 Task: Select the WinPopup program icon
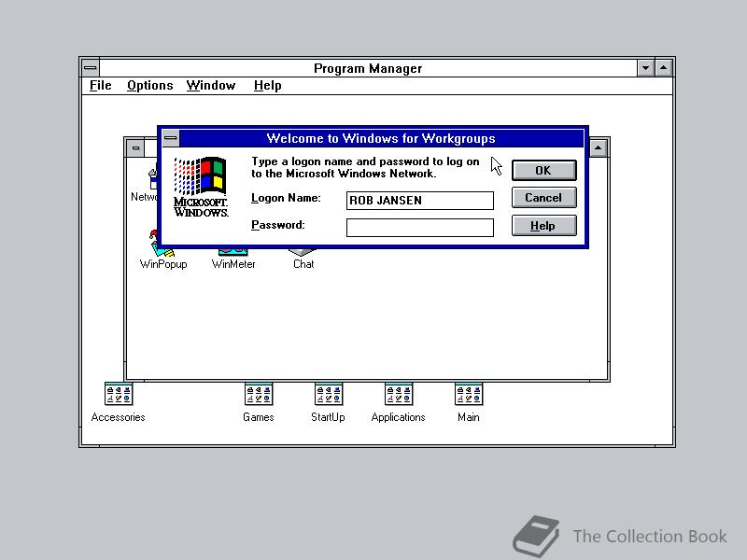(x=162, y=251)
